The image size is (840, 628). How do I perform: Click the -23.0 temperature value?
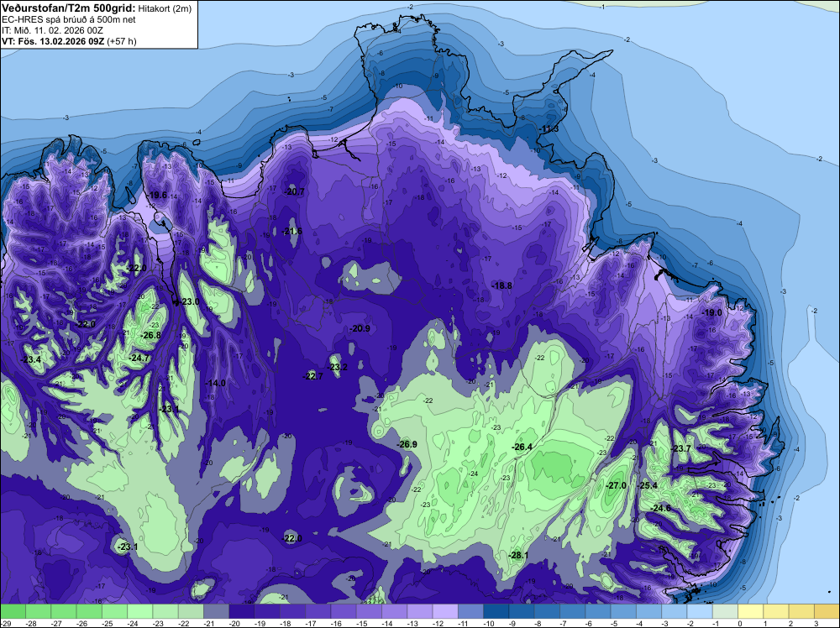click(188, 301)
